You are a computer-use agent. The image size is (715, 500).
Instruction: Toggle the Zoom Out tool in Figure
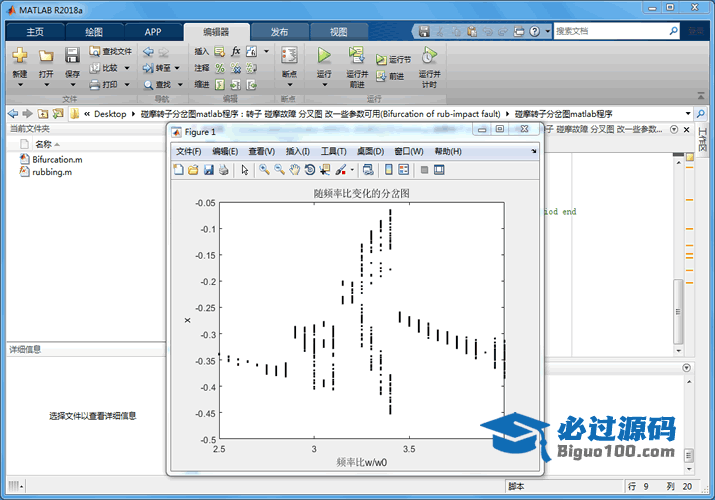tap(279, 170)
